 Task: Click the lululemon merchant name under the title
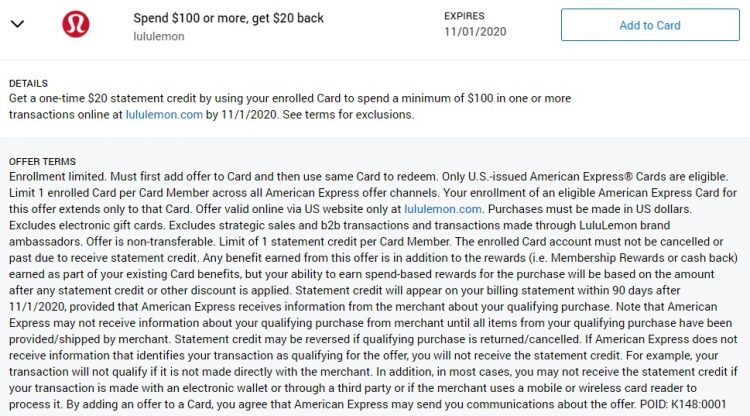click(159, 36)
